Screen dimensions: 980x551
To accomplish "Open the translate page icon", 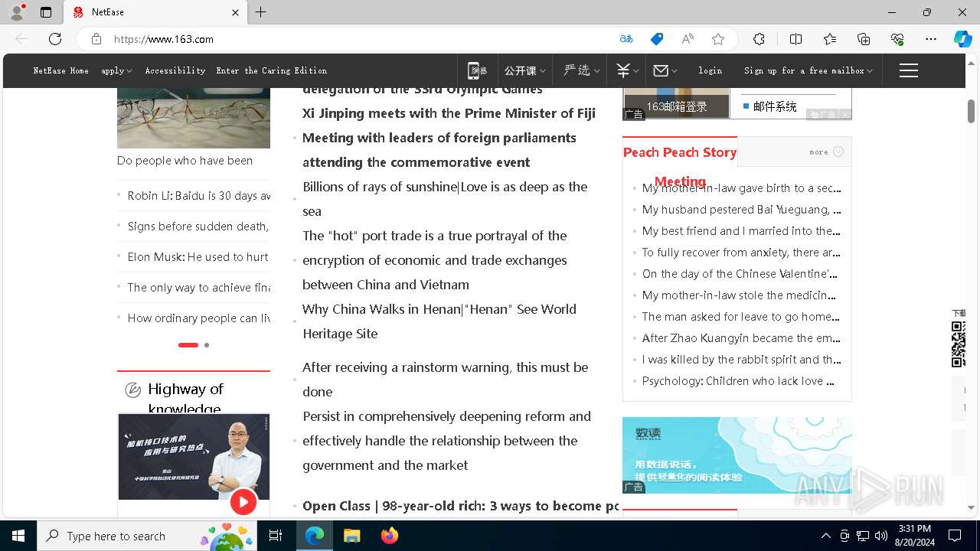I will coord(626,39).
